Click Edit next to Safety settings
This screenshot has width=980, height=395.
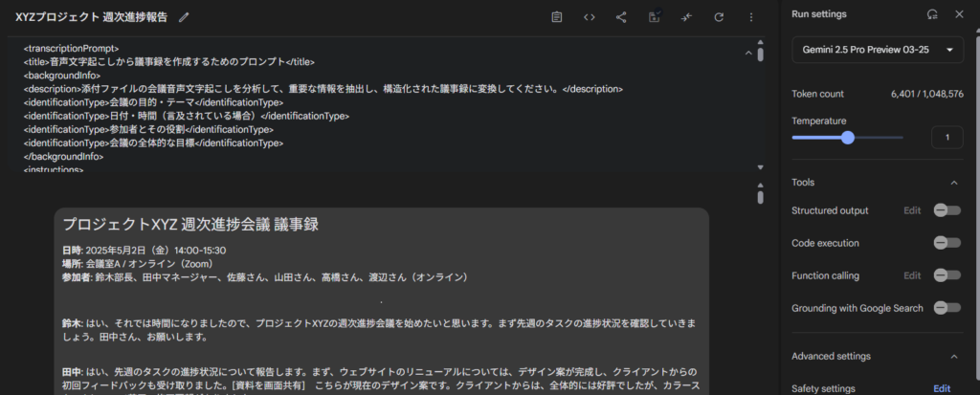[x=942, y=388]
